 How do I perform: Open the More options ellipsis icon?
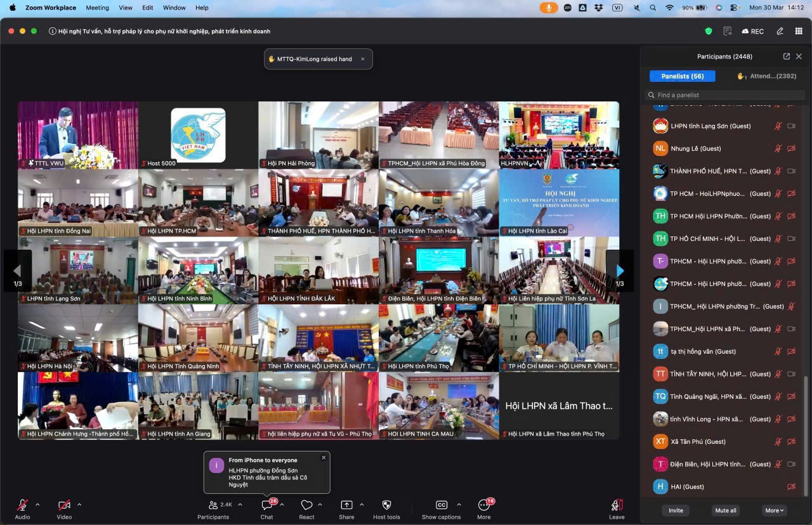tap(484, 505)
